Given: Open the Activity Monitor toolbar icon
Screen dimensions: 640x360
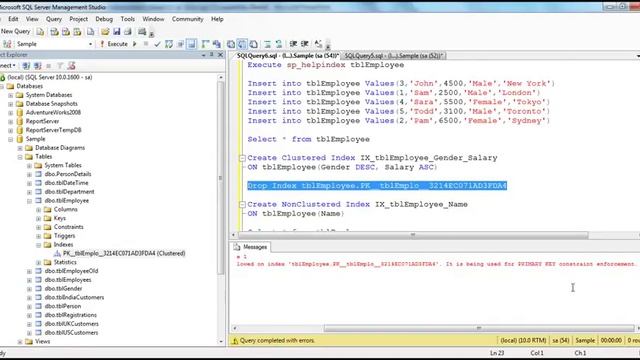Looking at the screenshot, I should [142, 31].
